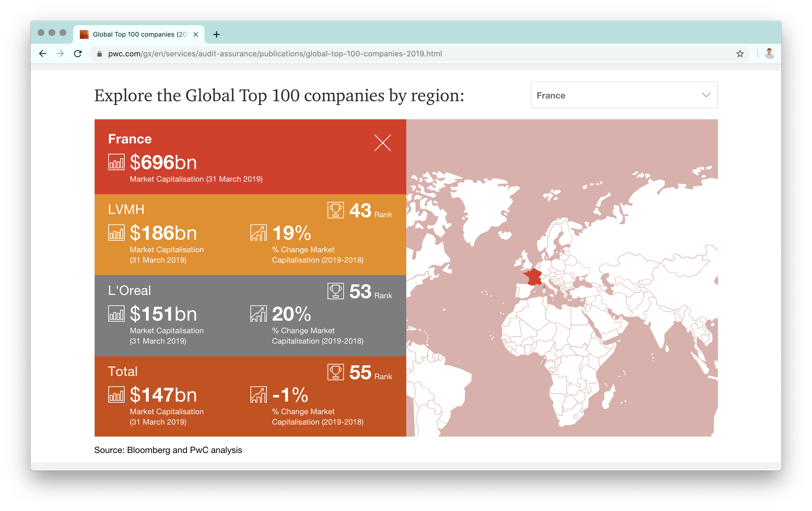Screen dimensions: 812x511
Task: Click the '$151bn' value for L'Oreal
Action: click(x=163, y=314)
